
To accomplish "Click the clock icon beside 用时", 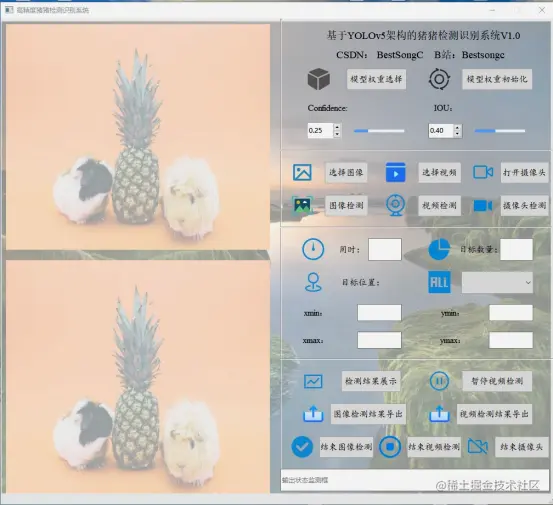I will pos(313,249).
